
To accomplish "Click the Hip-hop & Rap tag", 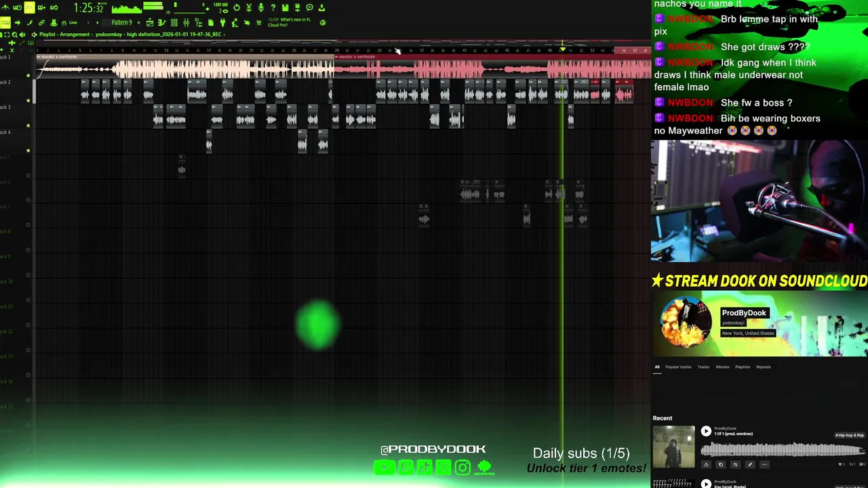I will [850, 435].
